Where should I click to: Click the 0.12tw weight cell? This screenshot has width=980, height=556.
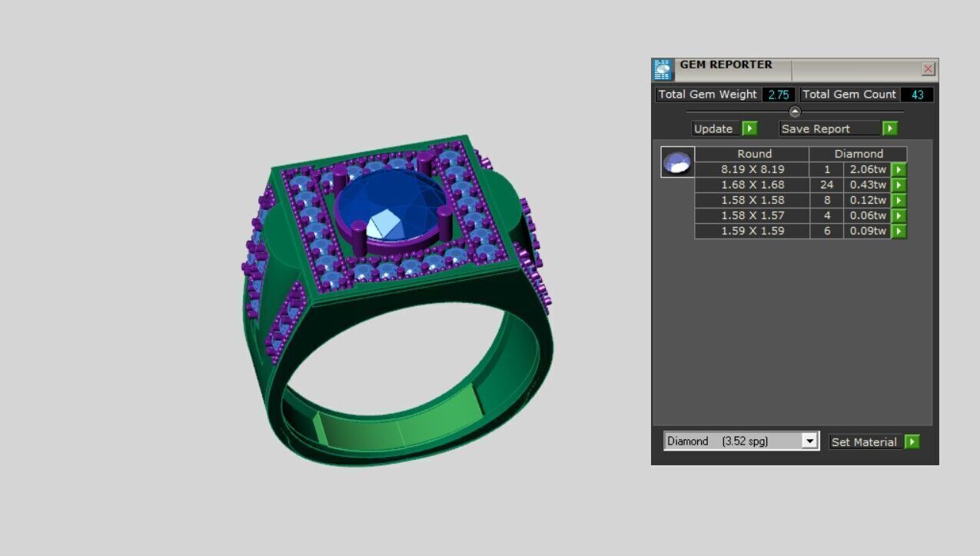pos(868,200)
